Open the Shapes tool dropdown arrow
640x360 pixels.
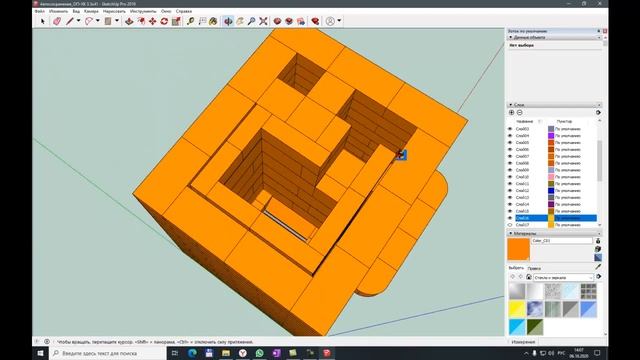(x=117, y=21)
